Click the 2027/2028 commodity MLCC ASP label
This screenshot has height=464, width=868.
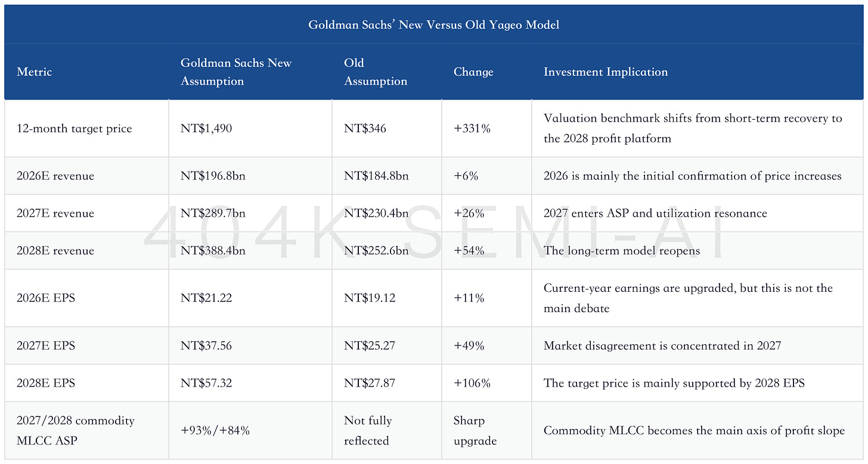(76, 431)
